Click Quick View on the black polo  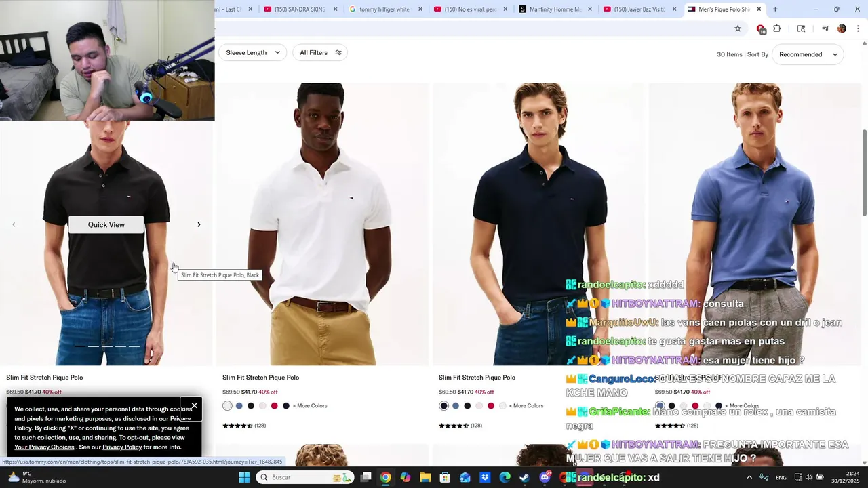[106, 225]
